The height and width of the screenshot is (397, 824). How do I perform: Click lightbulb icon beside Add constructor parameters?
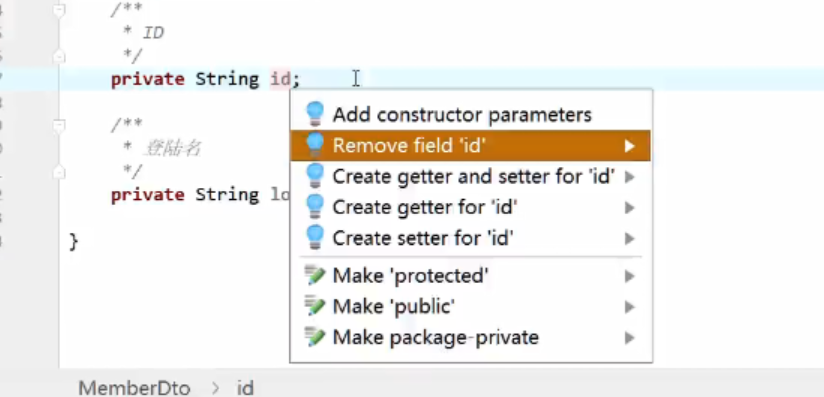click(x=315, y=114)
